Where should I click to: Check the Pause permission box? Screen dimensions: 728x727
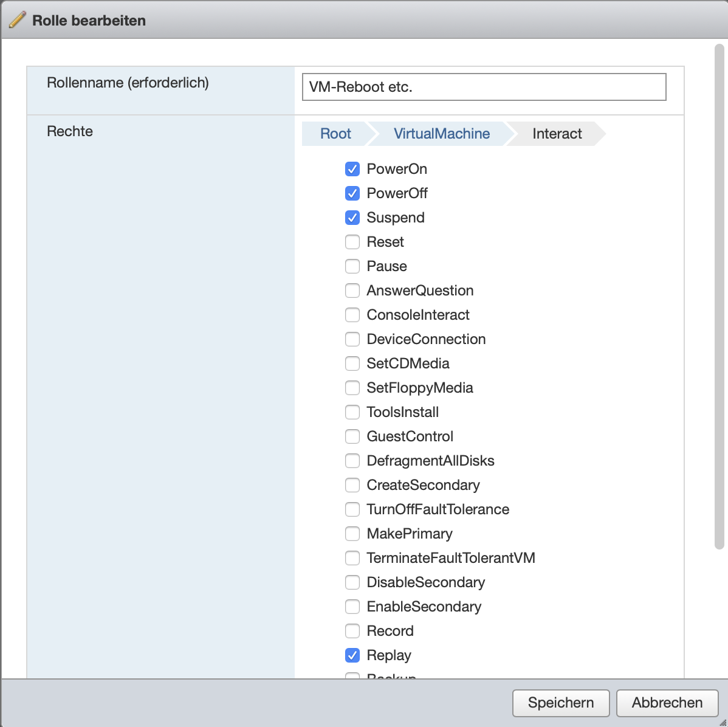tap(352, 266)
